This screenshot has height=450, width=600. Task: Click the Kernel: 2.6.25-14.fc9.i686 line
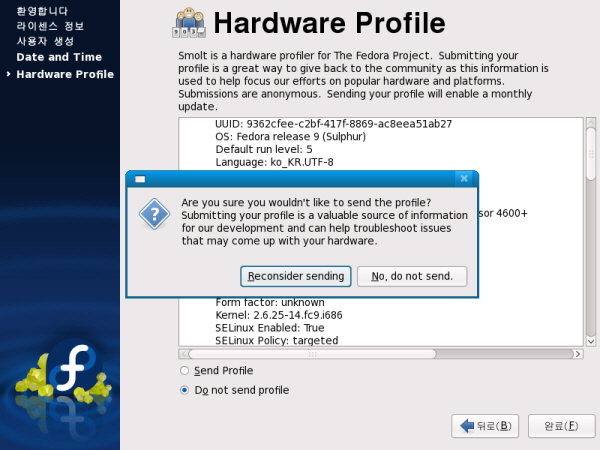(x=279, y=315)
